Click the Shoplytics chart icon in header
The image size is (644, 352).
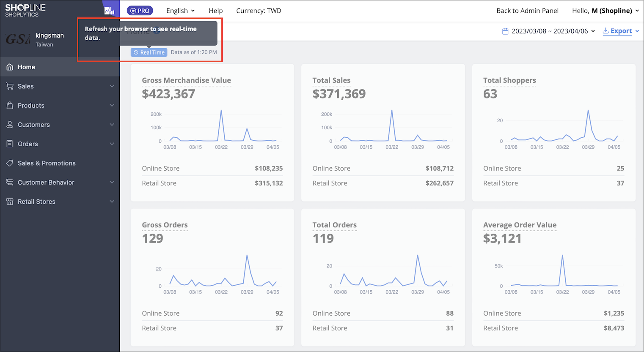pos(109,11)
